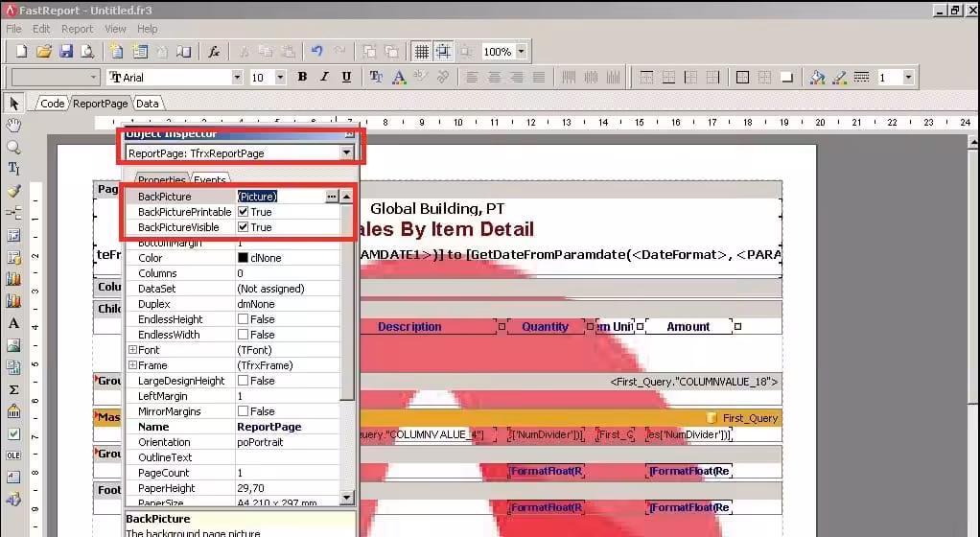
Task: Enable the MirrorMargins checkbox
Action: [x=244, y=411]
